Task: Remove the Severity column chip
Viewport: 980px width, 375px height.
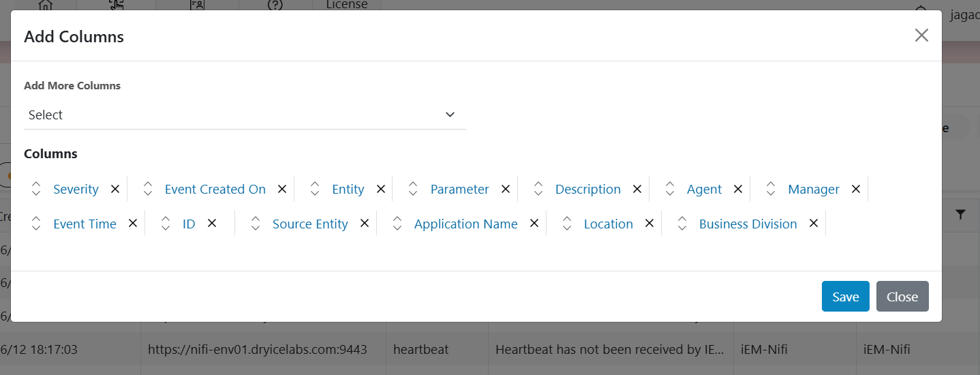Action: click(115, 189)
